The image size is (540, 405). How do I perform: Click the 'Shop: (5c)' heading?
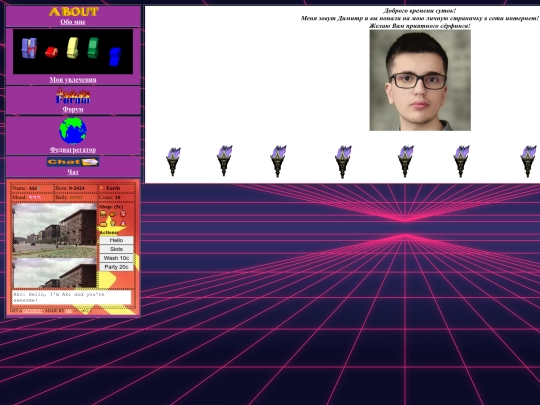coord(111,207)
